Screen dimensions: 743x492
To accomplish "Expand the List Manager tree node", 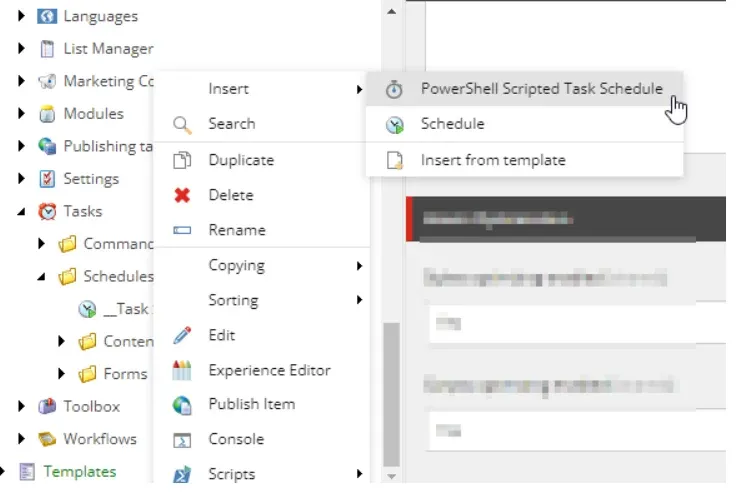I will click(x=21, y=48).
